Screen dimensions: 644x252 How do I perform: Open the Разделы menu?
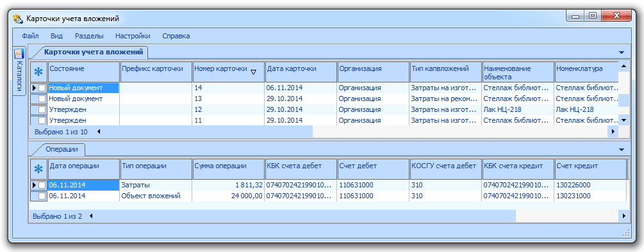pos(89,36)
